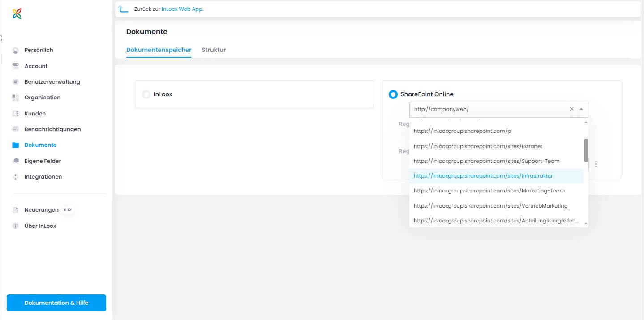Select the Account section icon
The height and width of the screenshot is (320, 644).
point(16,66)
